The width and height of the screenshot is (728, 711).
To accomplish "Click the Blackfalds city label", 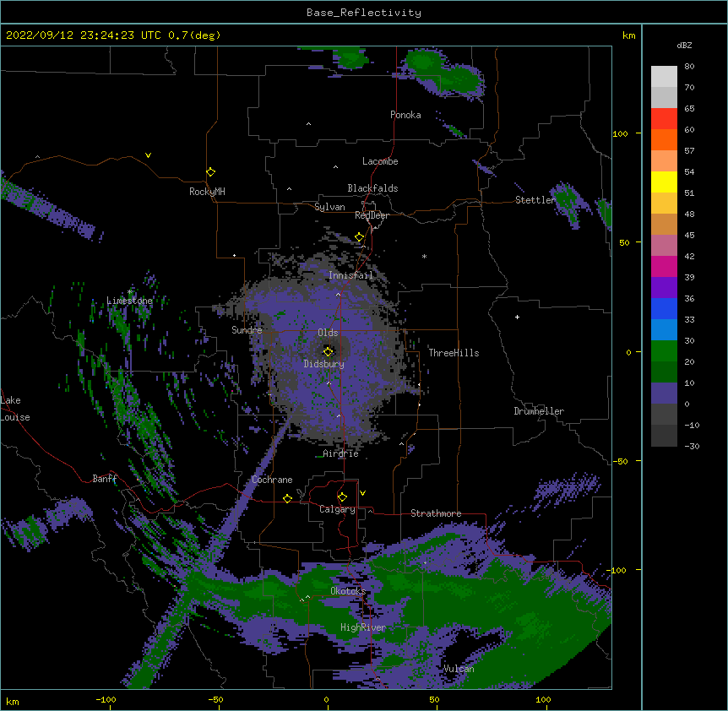I will pos(372,188).
